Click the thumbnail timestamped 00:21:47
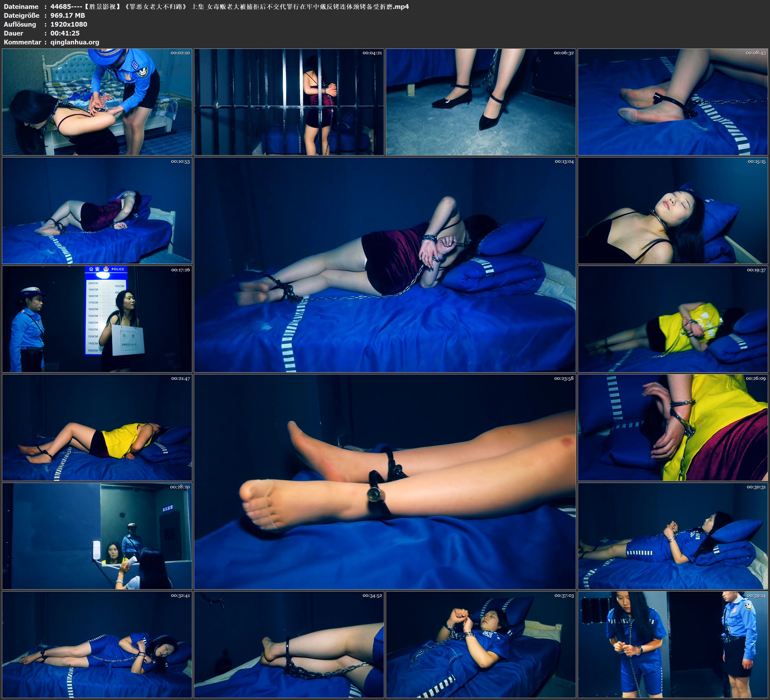Screen dimensions: 770x700 [x=97, y=427]
